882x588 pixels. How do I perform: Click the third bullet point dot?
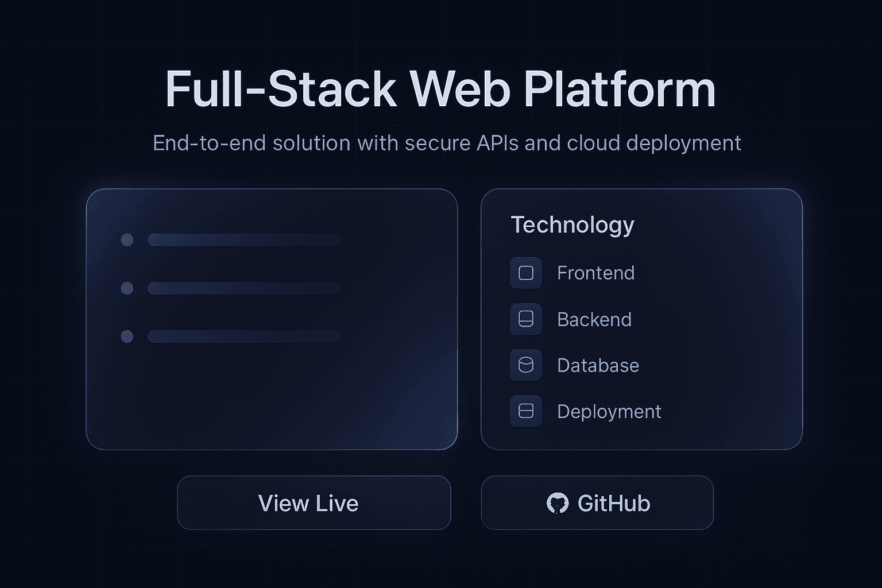[x=126, y=336]
